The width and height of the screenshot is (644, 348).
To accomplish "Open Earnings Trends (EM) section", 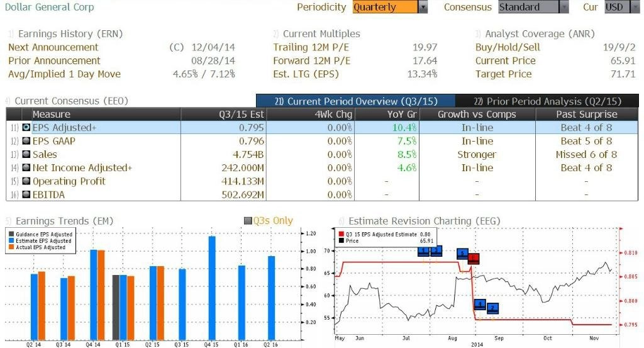I will [65, 221].
